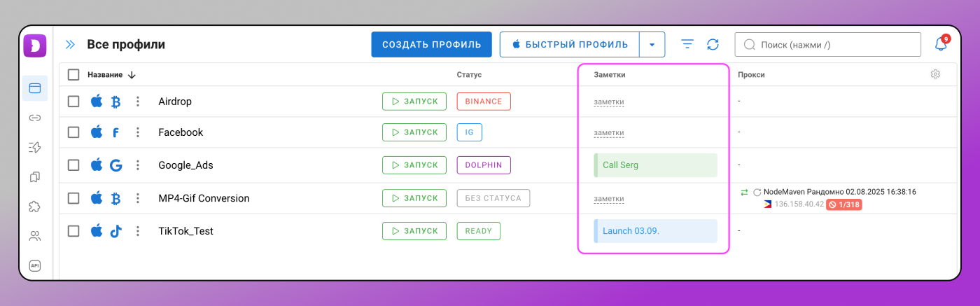Open the extensions puzzle icon in sidebar

tap(34, 206)
